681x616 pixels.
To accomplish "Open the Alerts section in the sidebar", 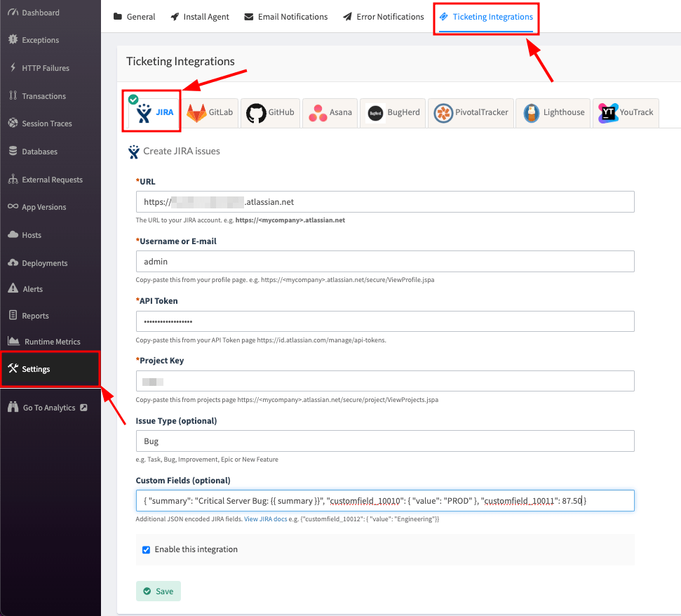I will tap(33, 288).
